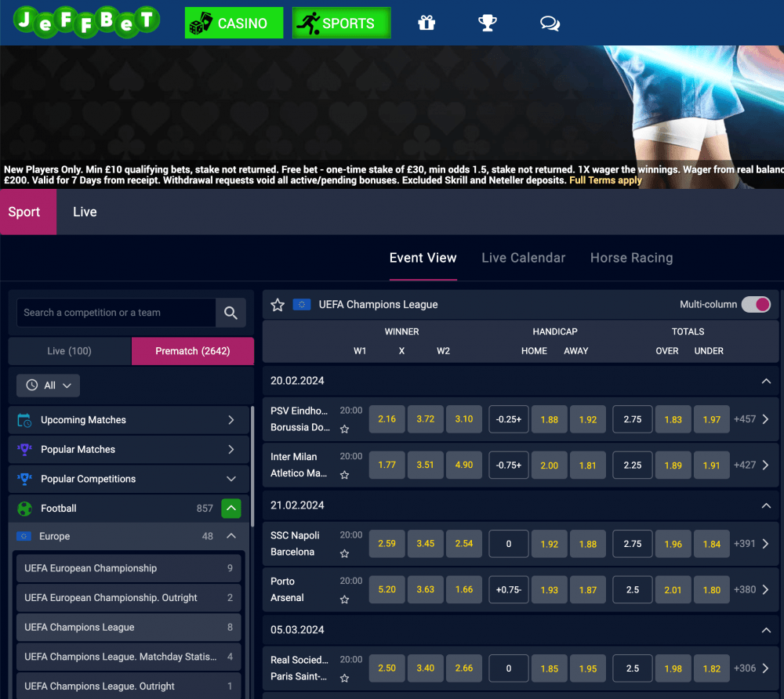Switch to the Live tab
The width and height of the screenshot is (784, 699).
(85, 212)
